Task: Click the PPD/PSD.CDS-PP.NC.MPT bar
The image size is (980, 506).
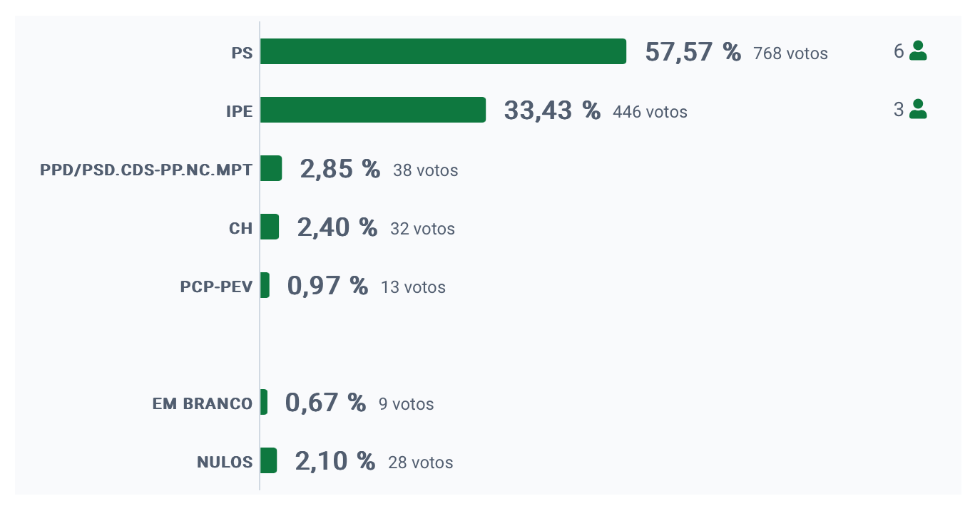Action: [x=271, y=168]
